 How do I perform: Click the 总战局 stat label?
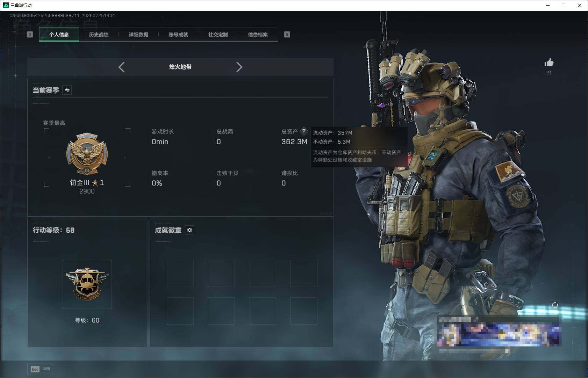point(225,131)
